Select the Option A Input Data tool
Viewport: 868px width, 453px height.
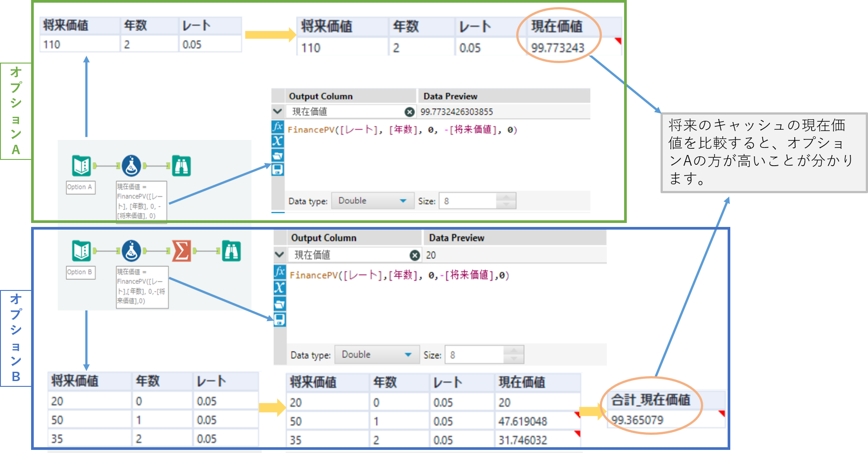click(81, 166)
